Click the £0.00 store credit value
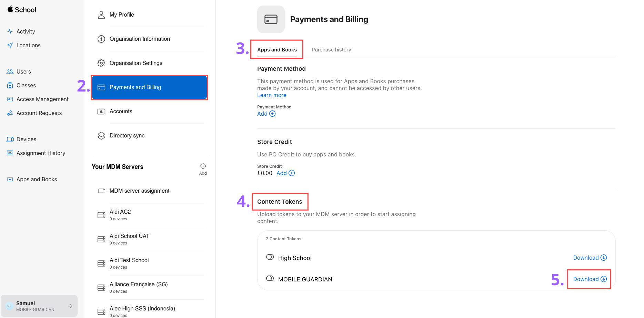 (264, 173)
